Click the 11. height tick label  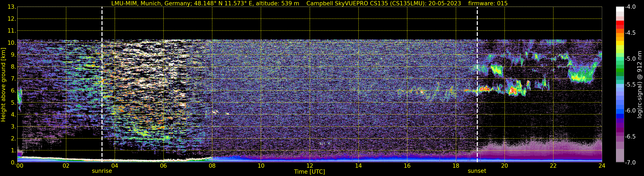pos(12,31)
